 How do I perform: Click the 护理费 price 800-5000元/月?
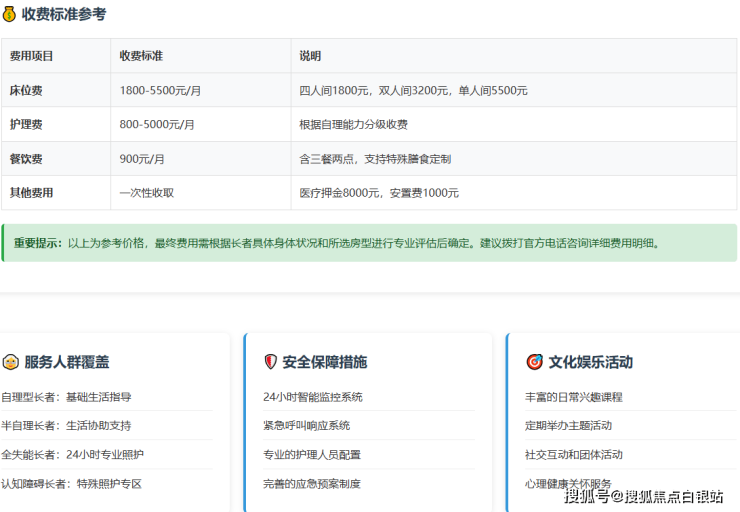click(x=157, y=125)
